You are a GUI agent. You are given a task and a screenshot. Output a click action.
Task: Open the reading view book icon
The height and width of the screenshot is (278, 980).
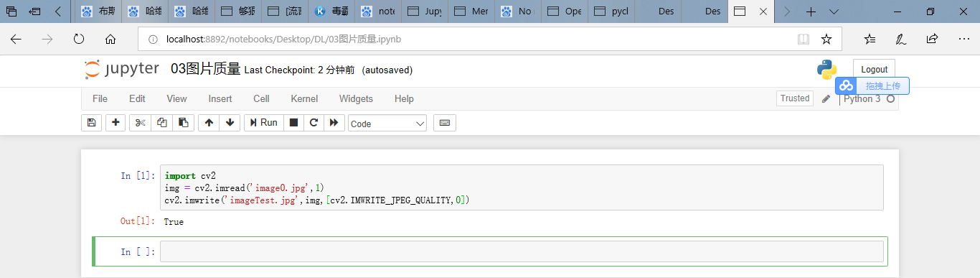click(804, 39)
